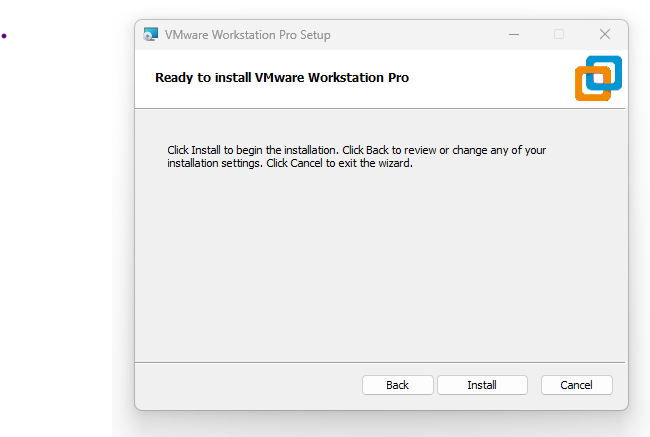This screenshot has width=650, height=437.
Task: Click the footer area left of the Back button
Action: (249, 385)
